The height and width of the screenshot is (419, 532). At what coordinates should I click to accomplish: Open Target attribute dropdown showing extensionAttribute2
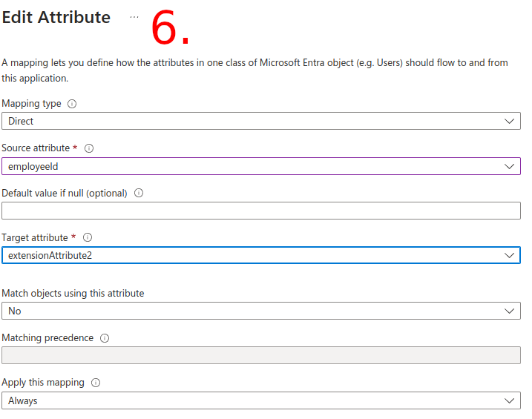point(260,255)
